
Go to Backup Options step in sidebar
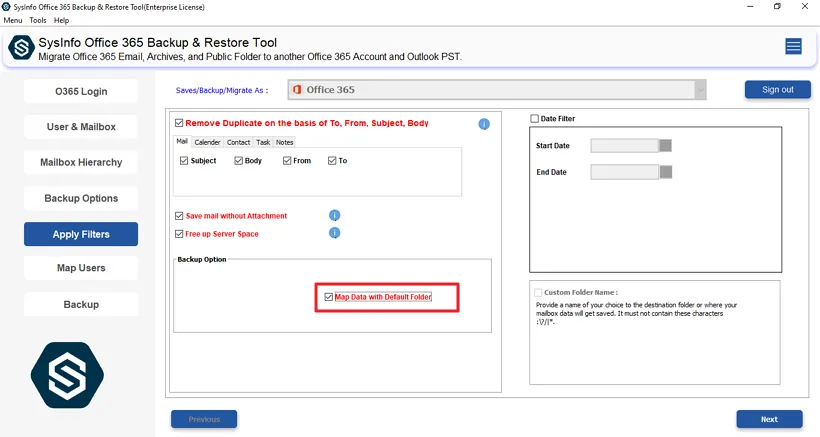[x=81, y=198]
